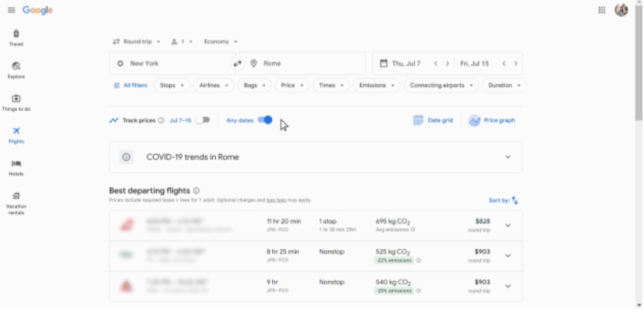Open All filters
The height and width of the screenshot is (317, 644).
[x=130, y=86]
